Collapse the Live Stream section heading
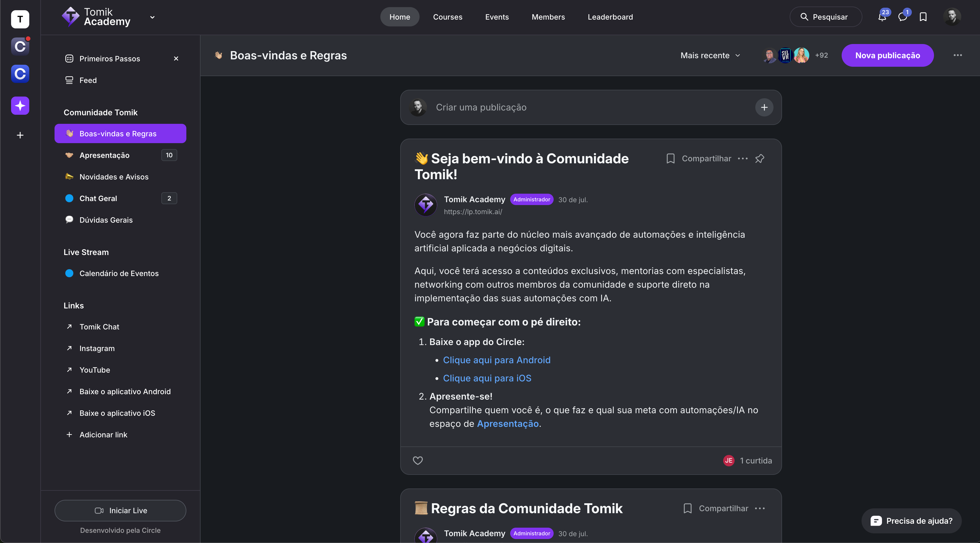980x543 pixels. (x=86, y=252)
